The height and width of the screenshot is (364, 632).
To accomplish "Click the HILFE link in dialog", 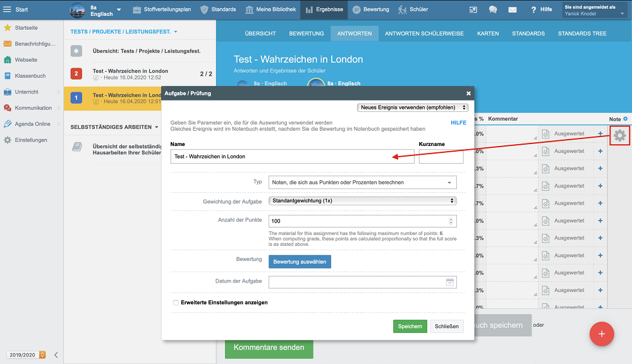I will tap(458, 123).
